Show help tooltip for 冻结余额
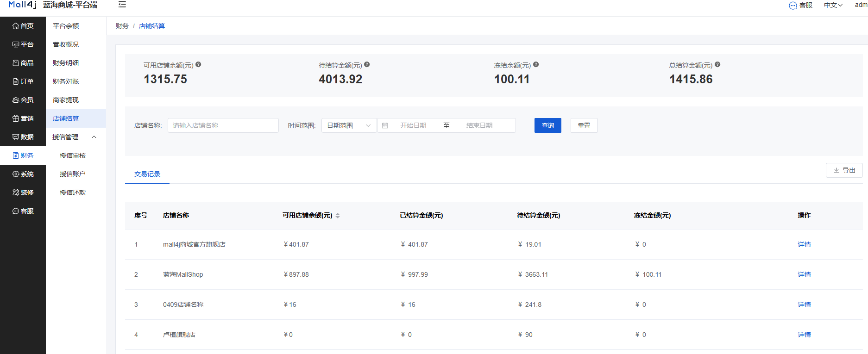The width and height of the screenshot is (868, 354). pyautogui.click(x=536, y=65)
